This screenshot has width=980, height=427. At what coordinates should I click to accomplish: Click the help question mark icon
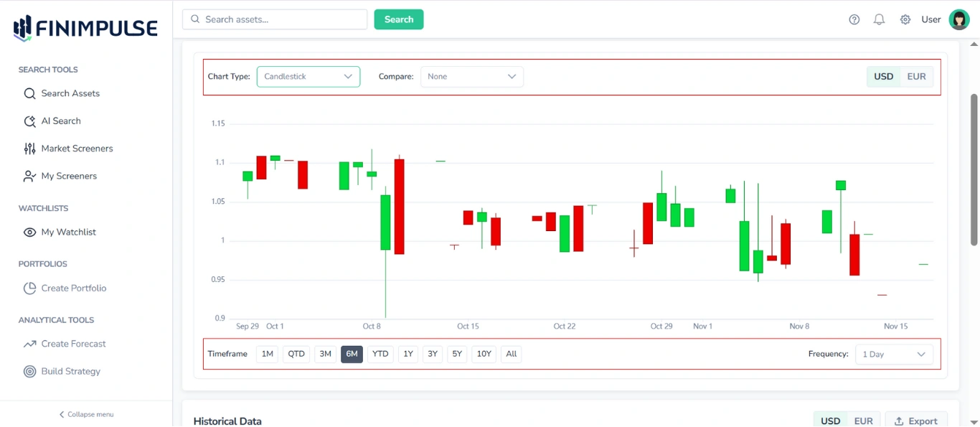pyautogui.click(x=854, y=19)
